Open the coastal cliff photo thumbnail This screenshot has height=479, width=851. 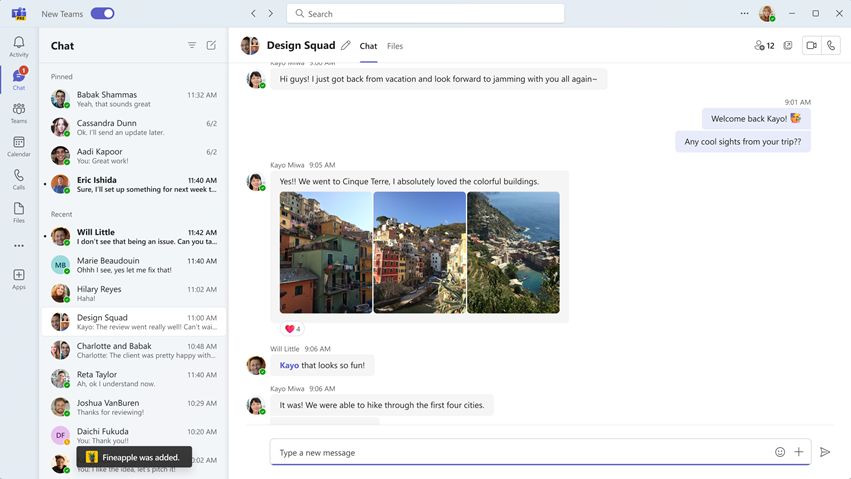[x=513, y=252]
